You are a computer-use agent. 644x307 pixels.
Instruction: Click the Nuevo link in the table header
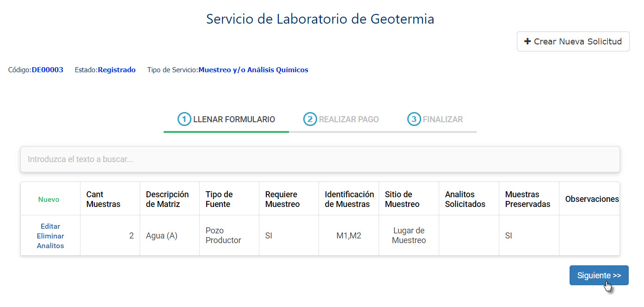point(49,199)
